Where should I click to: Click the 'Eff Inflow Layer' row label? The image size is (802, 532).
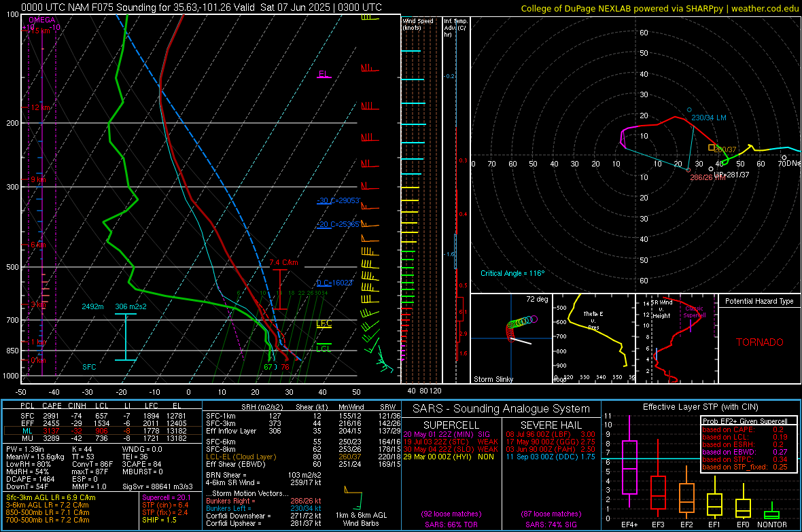point(231,431)
